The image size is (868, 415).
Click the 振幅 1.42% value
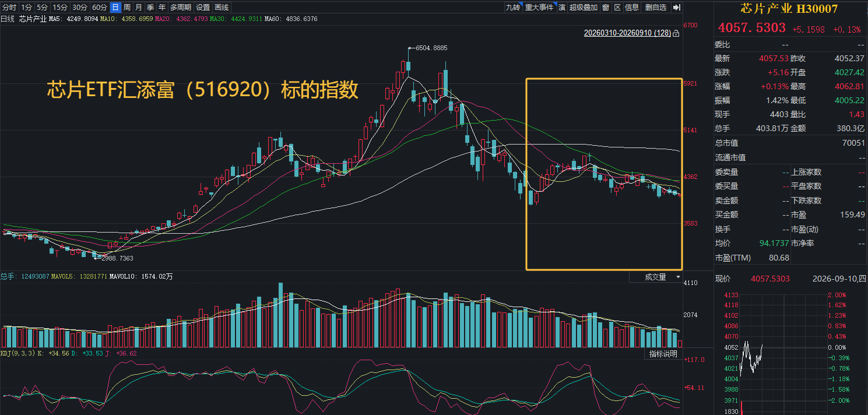point(777,100)
